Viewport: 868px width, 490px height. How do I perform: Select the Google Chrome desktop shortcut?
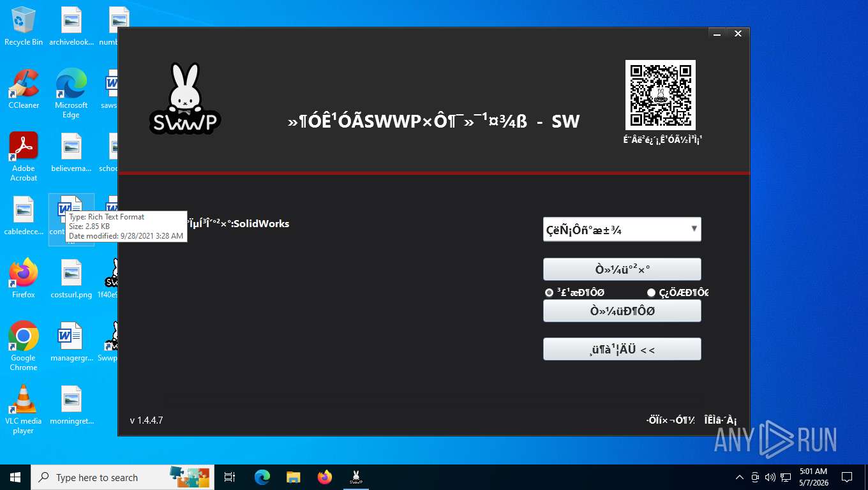[24, 346]
